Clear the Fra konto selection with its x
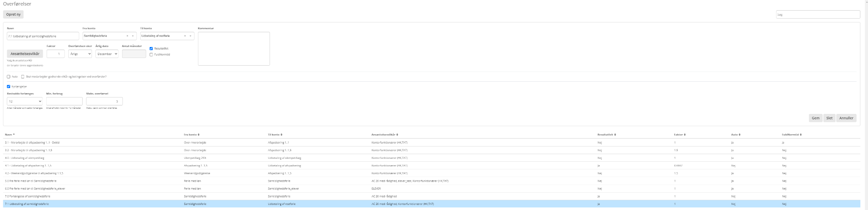The image size is (868, 210). [x=127, y=36]
